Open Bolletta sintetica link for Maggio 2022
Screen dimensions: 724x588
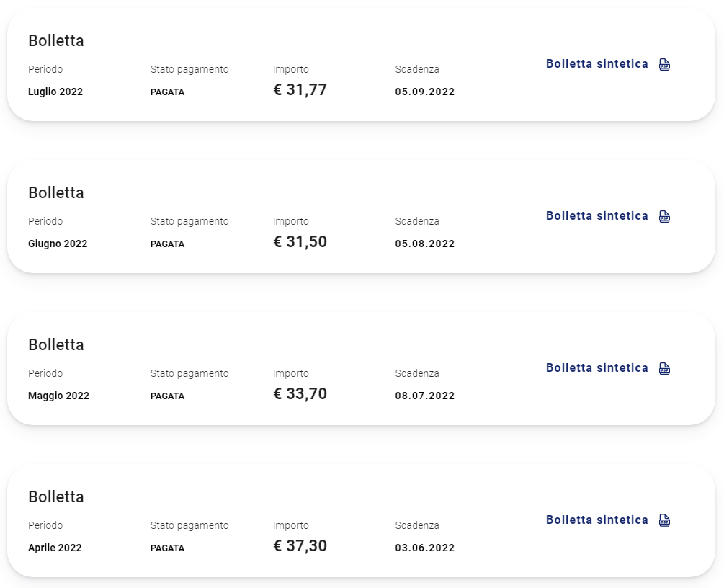click(597, 367)
